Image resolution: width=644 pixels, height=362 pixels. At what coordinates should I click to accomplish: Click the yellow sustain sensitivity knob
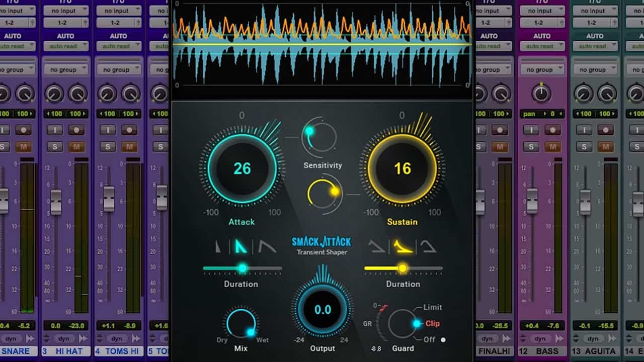325,194
